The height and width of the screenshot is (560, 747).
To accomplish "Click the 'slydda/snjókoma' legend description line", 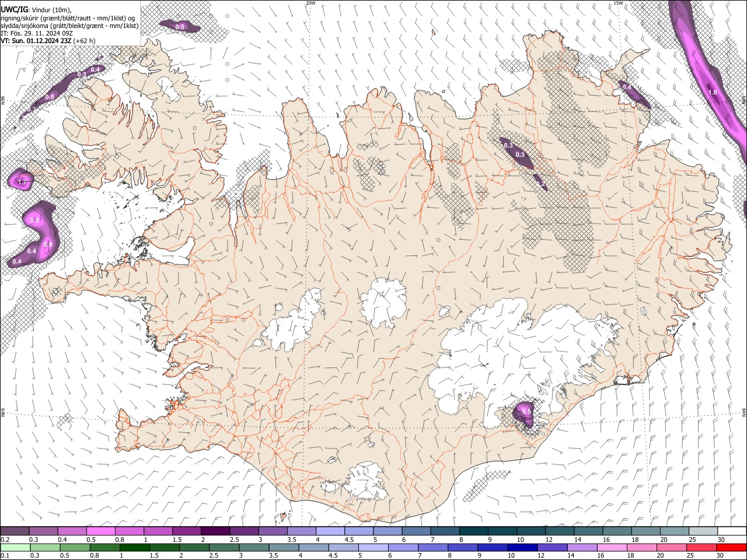I will (x=69, y=26).
